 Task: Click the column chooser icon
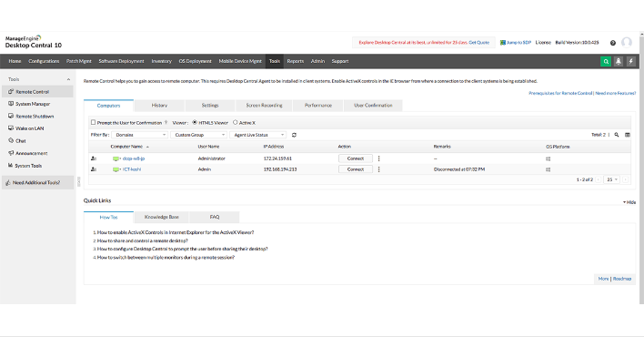(x=627, y=135)
